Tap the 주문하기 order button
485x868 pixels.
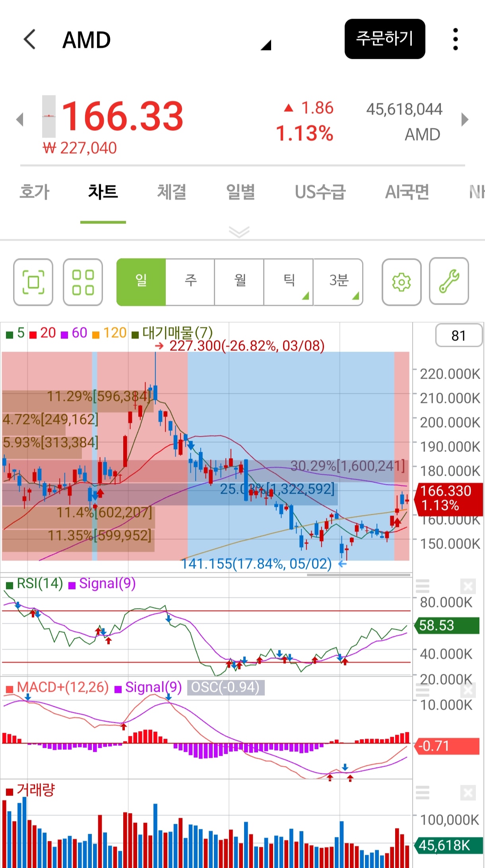tap(385, 39)
